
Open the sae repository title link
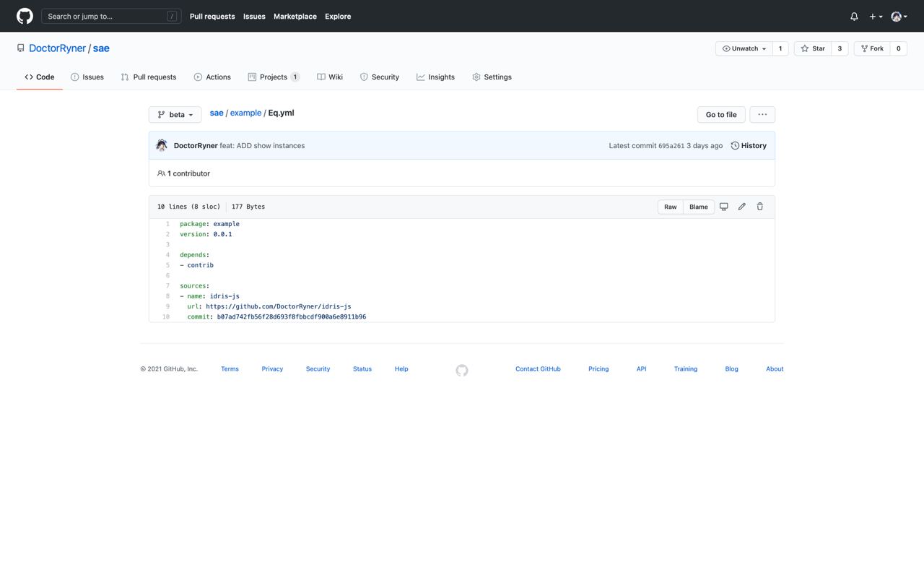click(101, 48)
